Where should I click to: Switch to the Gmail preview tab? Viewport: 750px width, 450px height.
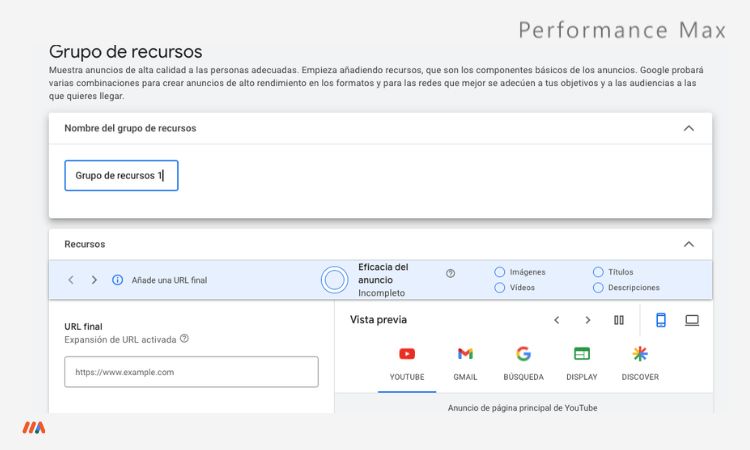tap(465, 363)
